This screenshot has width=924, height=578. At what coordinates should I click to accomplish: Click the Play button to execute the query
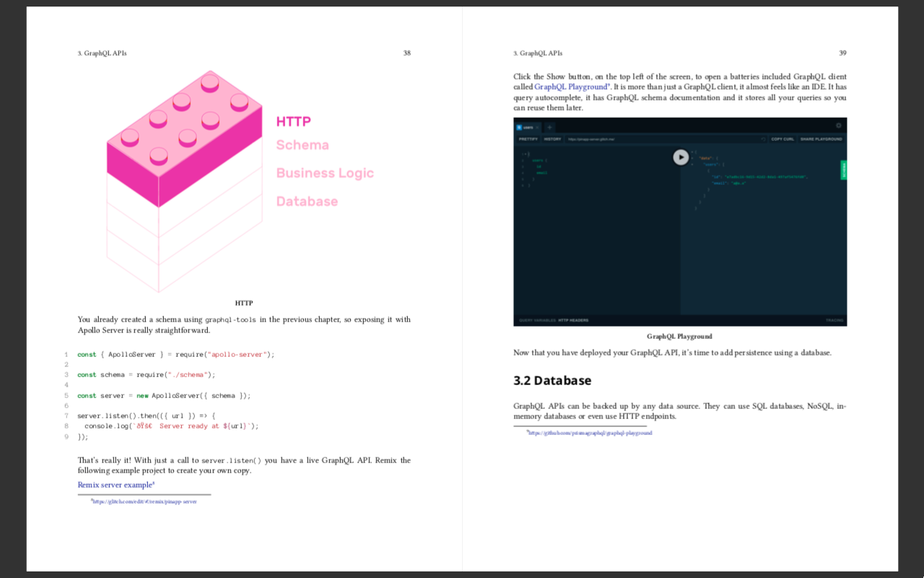coord(680,157)
